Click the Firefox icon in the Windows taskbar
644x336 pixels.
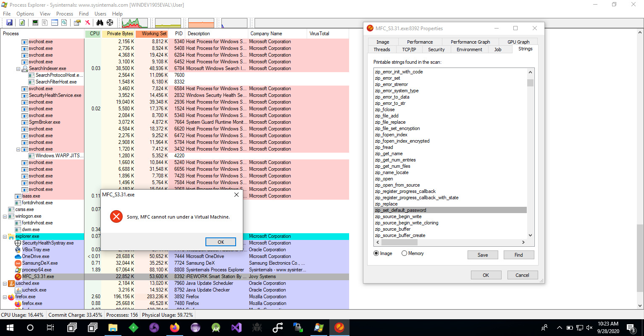[174, 328]
